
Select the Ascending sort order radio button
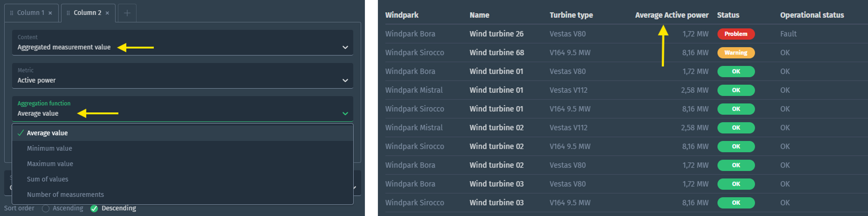point(46,208)
